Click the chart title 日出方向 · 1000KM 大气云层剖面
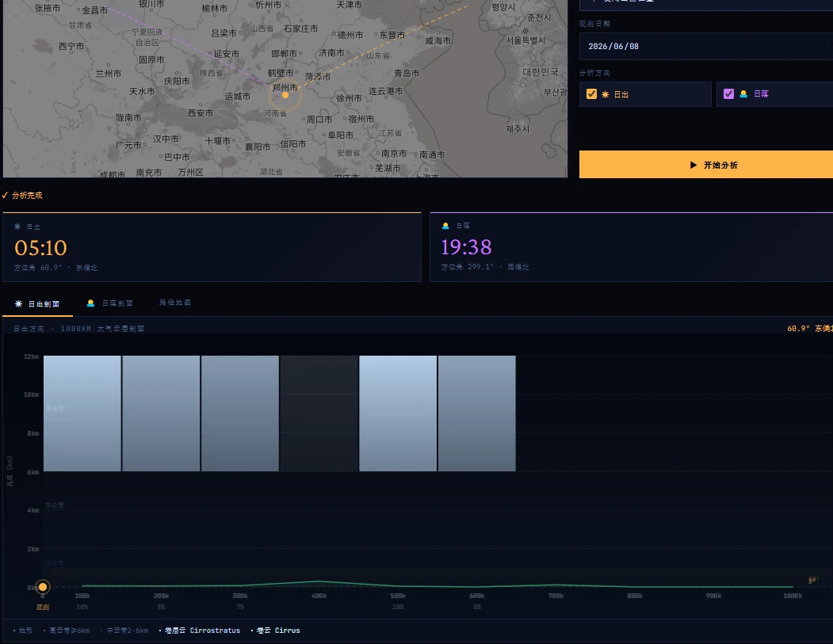 [78, 329]
